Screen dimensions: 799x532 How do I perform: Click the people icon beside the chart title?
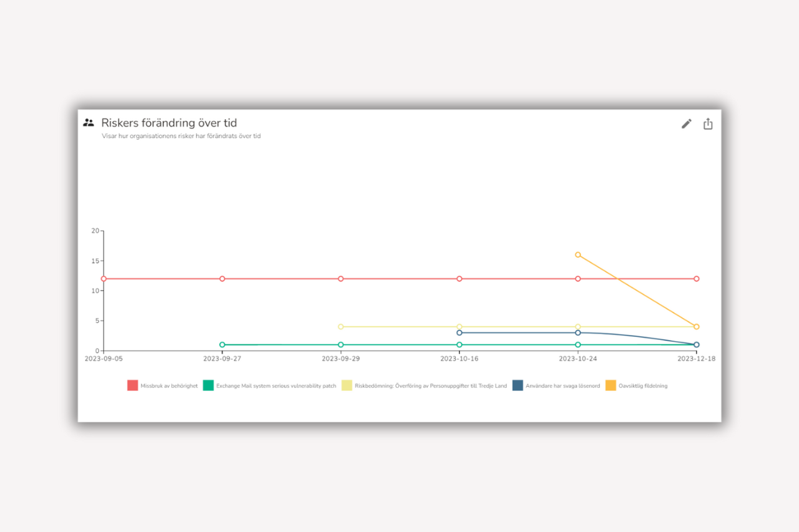(89, 123)
